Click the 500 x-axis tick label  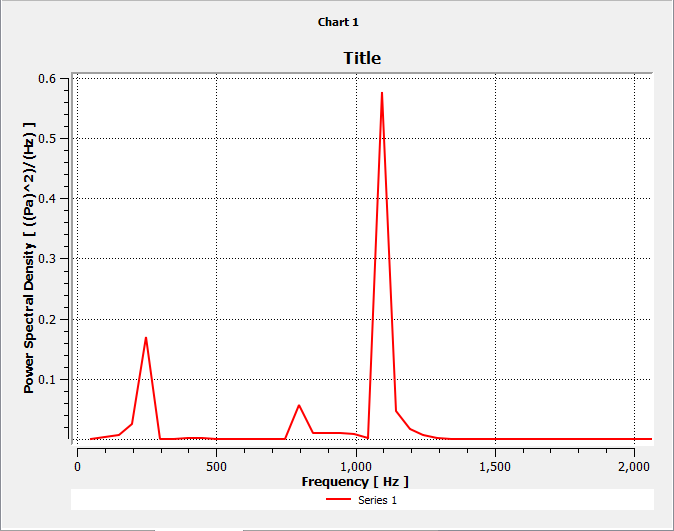(x=216, y=467)
